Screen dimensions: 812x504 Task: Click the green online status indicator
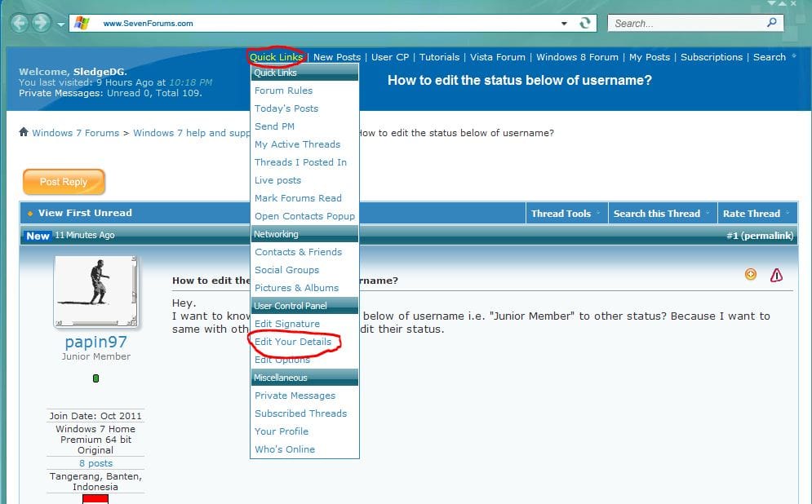pos(95,378)
